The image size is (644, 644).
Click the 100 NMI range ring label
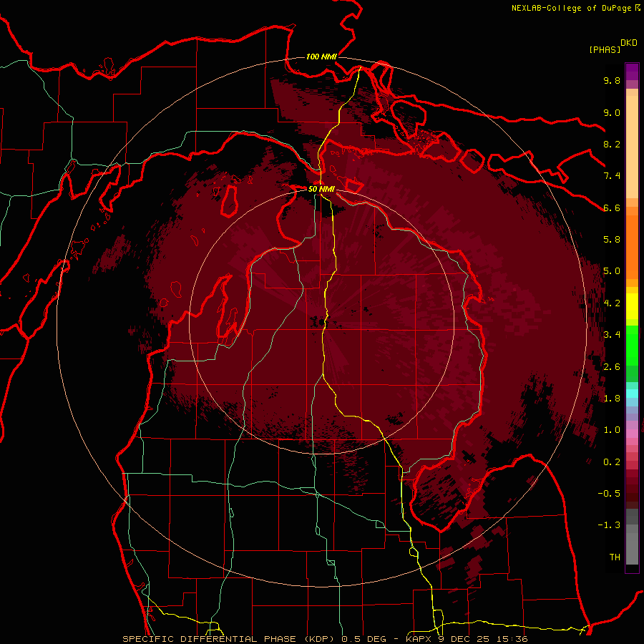(321, 57)
